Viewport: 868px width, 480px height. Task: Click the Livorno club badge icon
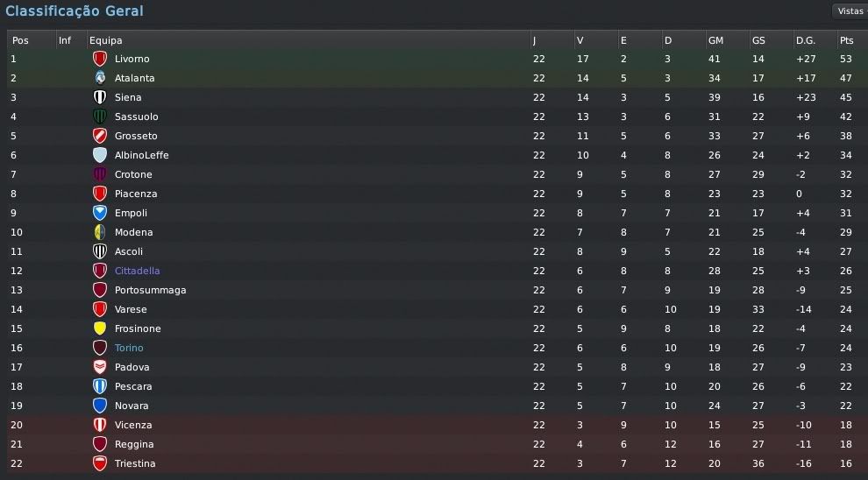pyautogui.click(x=100, y=59)
